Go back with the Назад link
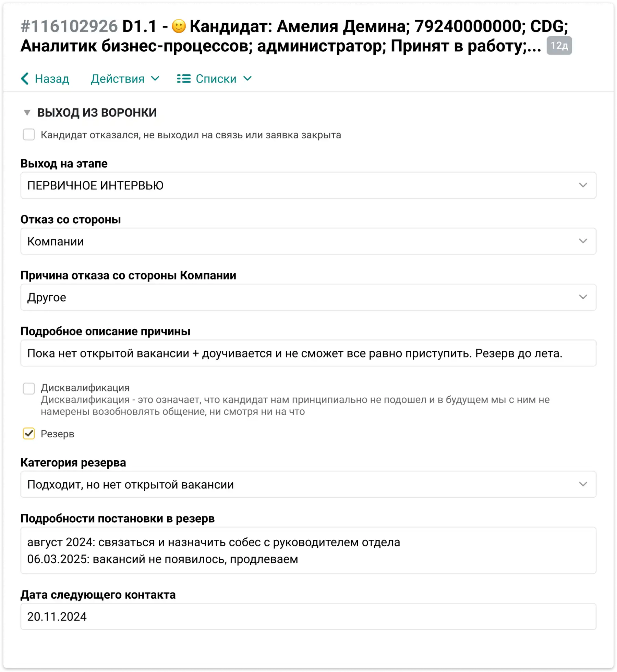 (x=45, y=79)
